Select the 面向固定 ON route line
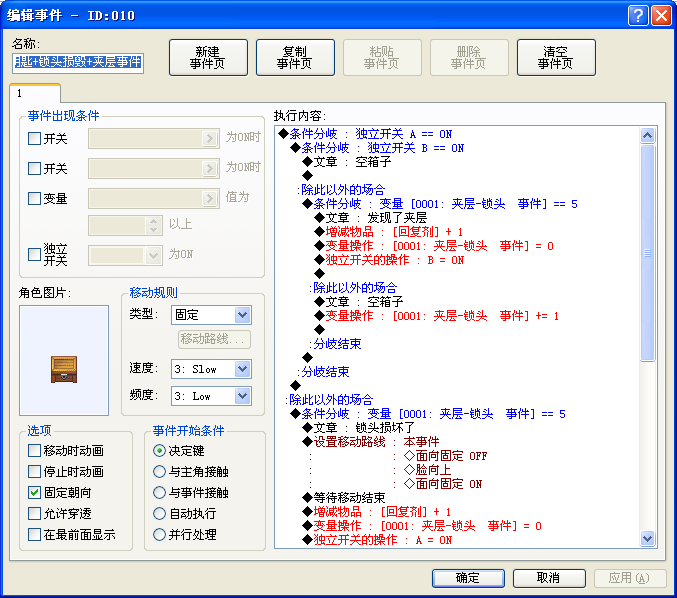677x598 pixels. (443, 484)
